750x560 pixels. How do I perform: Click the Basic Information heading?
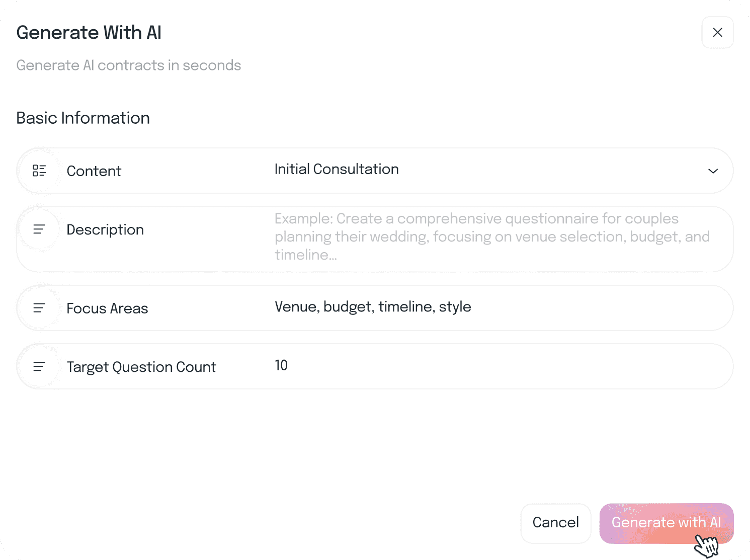(x=83, y=118)
